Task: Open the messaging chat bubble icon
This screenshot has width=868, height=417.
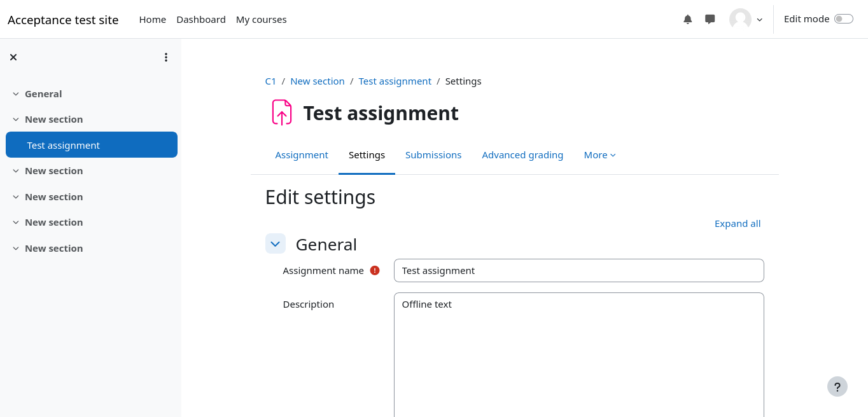Action: [710, 19]
